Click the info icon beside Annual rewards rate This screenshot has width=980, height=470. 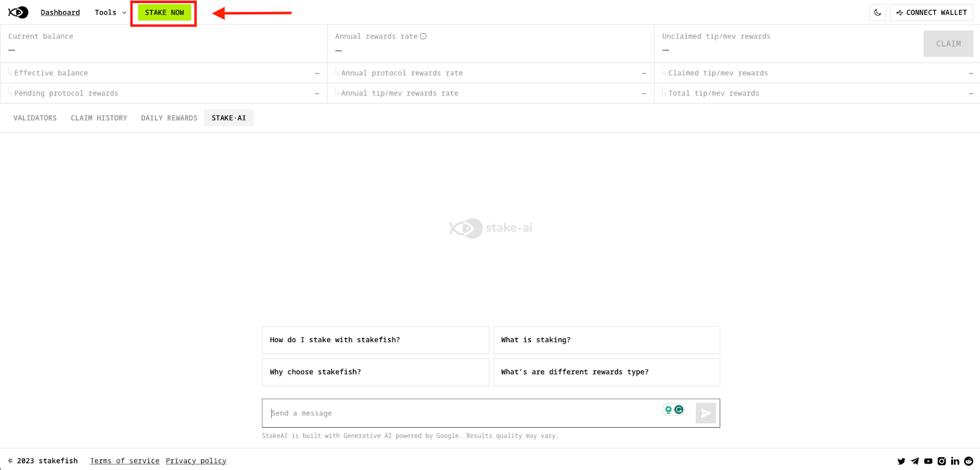click(423, 36)
